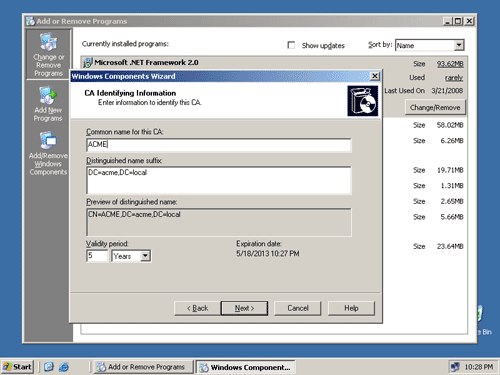The width and height of the screenshot is (500, 375).
Task: Select Windows Component taskbar button
Action: coord(245,367)
